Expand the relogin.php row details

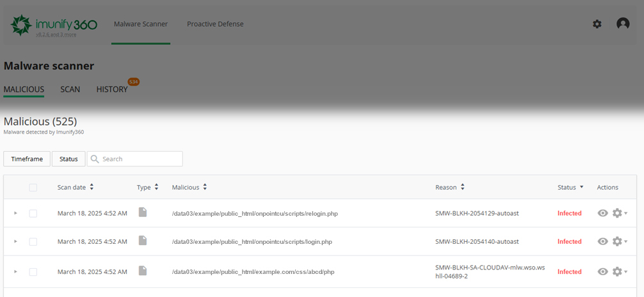pyautogui.click(x=15, y=213)
